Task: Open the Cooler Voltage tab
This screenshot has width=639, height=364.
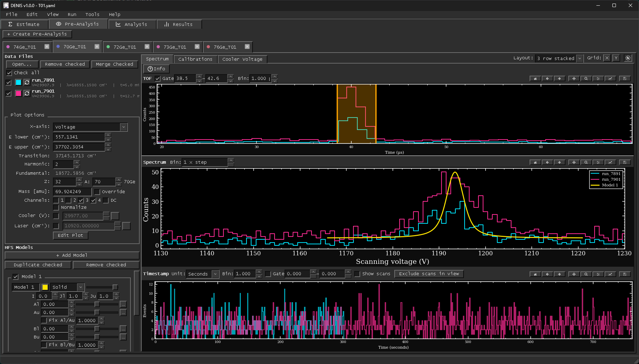Action: [x=242, y=59]
